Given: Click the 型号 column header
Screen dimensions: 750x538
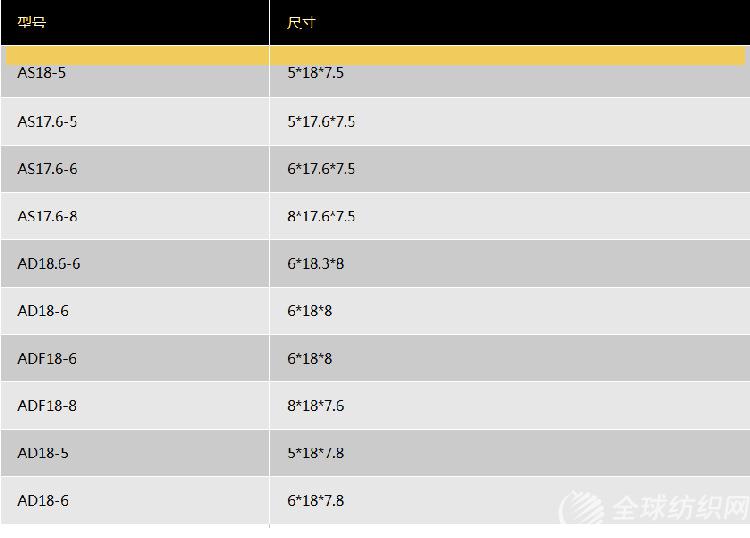Looking at the screenshot, I should (x=135, y=22).
